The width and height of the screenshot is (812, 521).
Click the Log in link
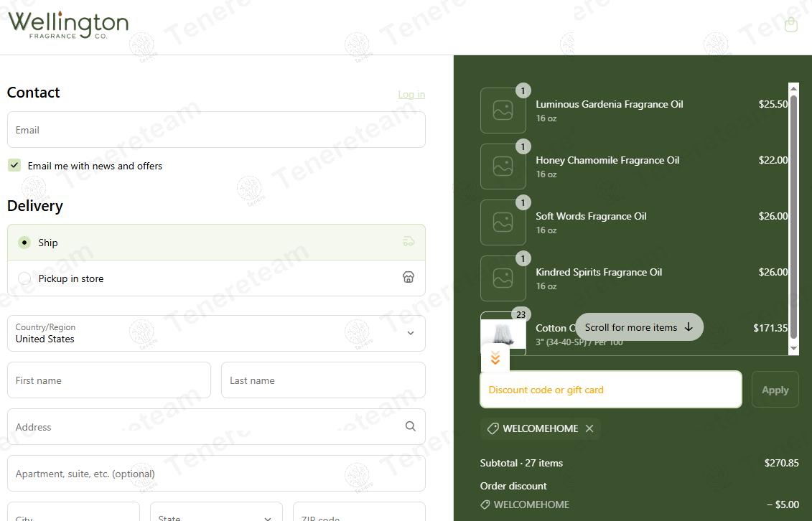(x=411, y=94)
